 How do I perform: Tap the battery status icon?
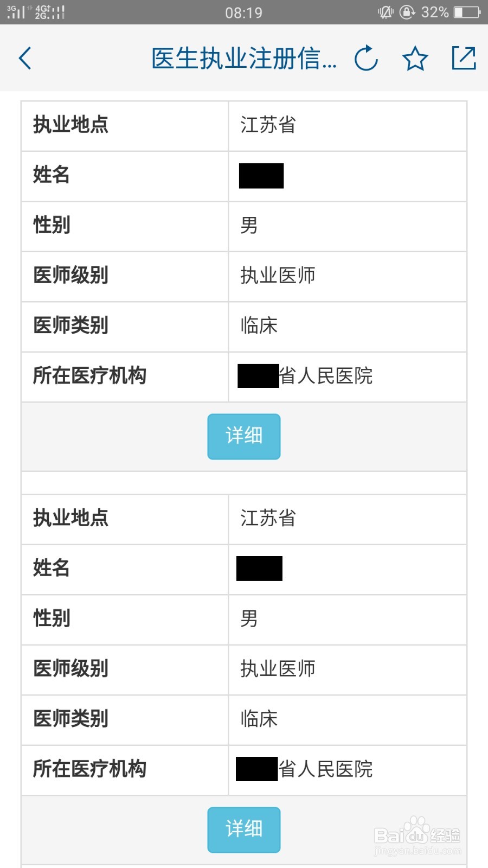(x=467, y=12)
